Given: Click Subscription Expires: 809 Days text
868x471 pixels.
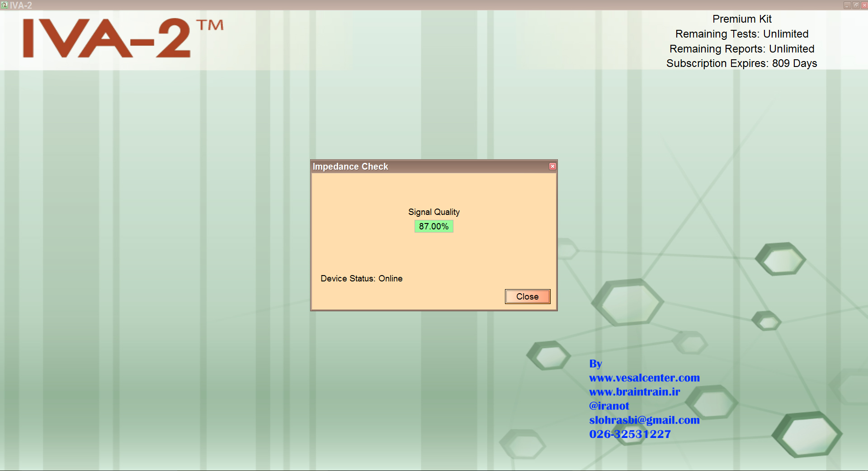Looking at the screenshot, I should [742, 63].
